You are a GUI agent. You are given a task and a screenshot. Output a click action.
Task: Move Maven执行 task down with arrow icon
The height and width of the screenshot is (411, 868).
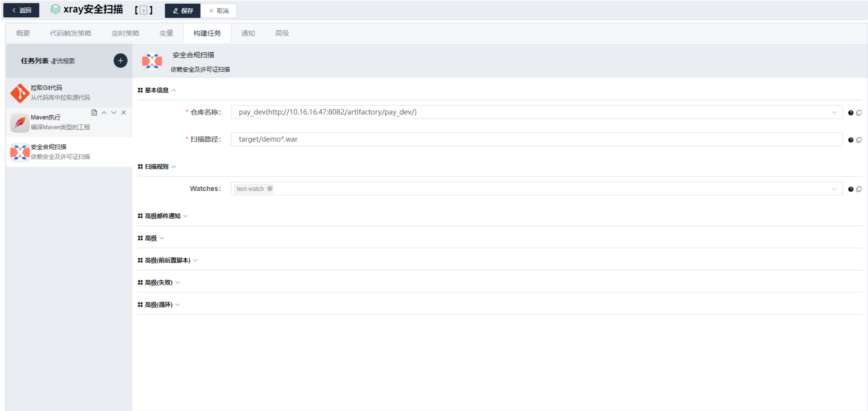tap(114, 113)
